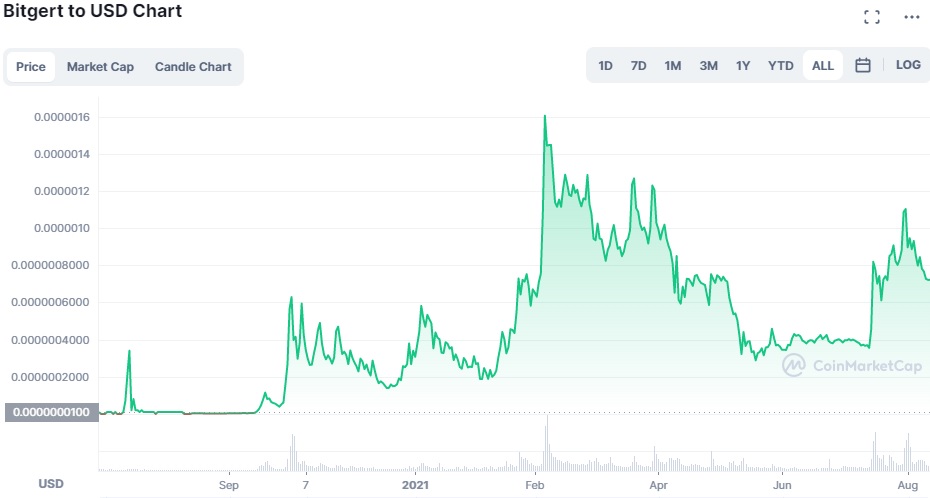Select the YTD time range
The width and height of the screenshot is (930, 498).
[x=781, y=66]
